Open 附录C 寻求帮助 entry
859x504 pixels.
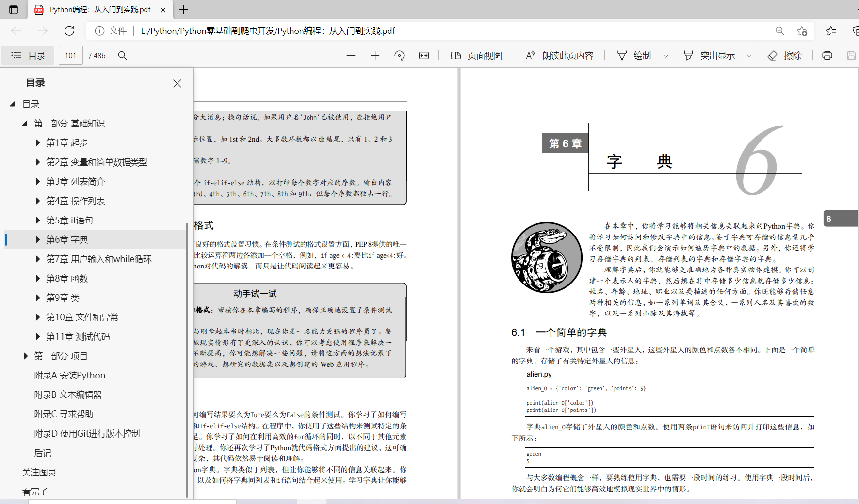point(64,414)
